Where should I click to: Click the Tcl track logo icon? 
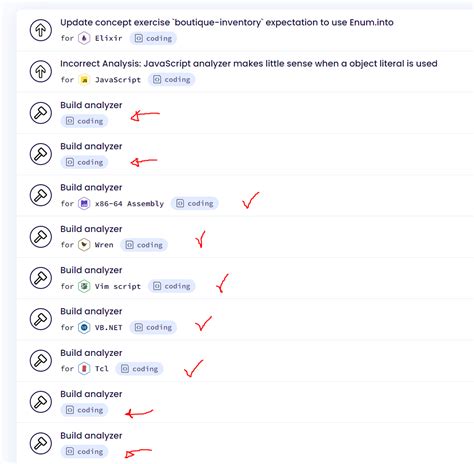(x=84, y=369)
